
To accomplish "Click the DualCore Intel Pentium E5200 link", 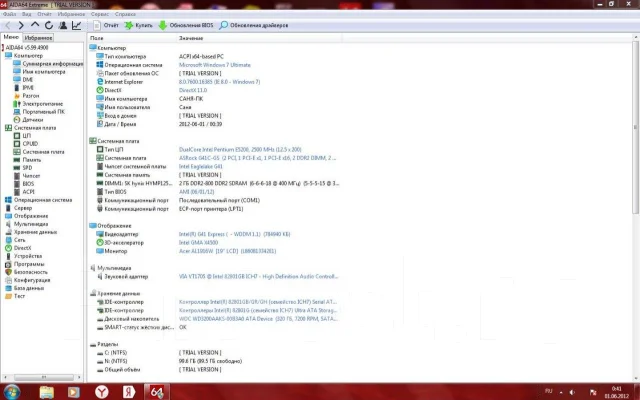I will point(240,149).
